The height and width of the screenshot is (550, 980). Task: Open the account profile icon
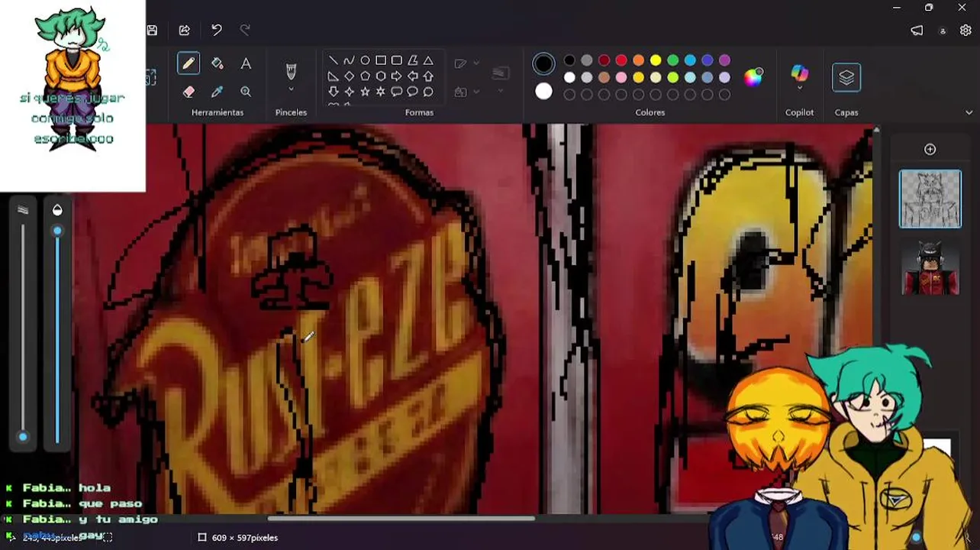(943, 31)
